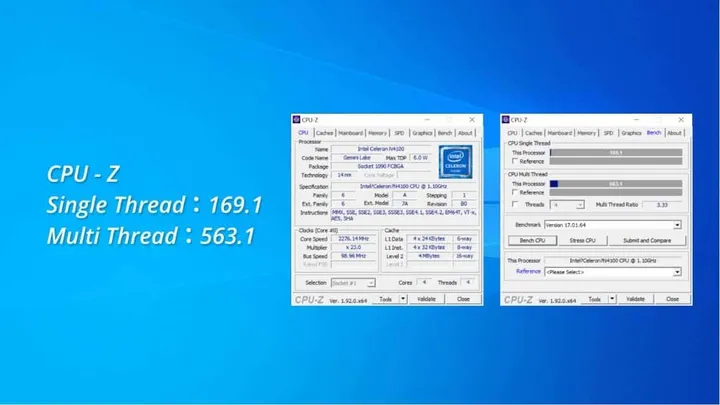This screenshot has width=720, height=405.
Task: Click Single Thread This Processor score bar
Action: pyautogui.click(x=616, y=152)
